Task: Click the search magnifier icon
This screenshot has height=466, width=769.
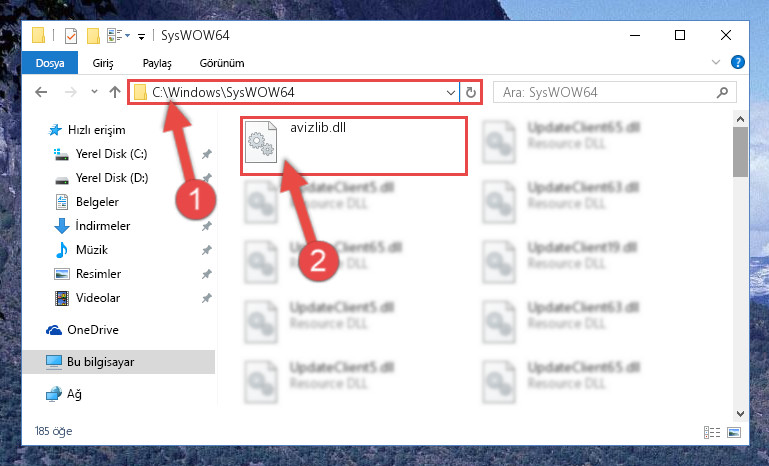Action: pos(722,92)
